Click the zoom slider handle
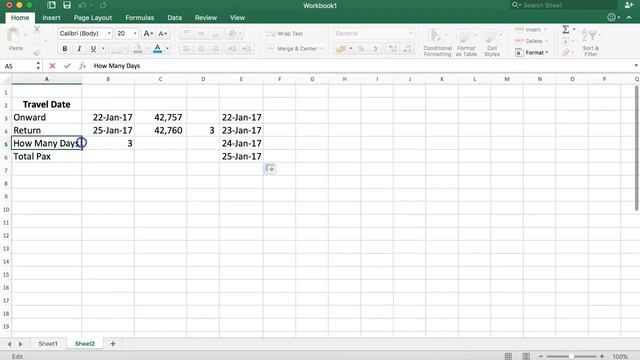This screenshot has width=640, height=360. click(571, 356)
